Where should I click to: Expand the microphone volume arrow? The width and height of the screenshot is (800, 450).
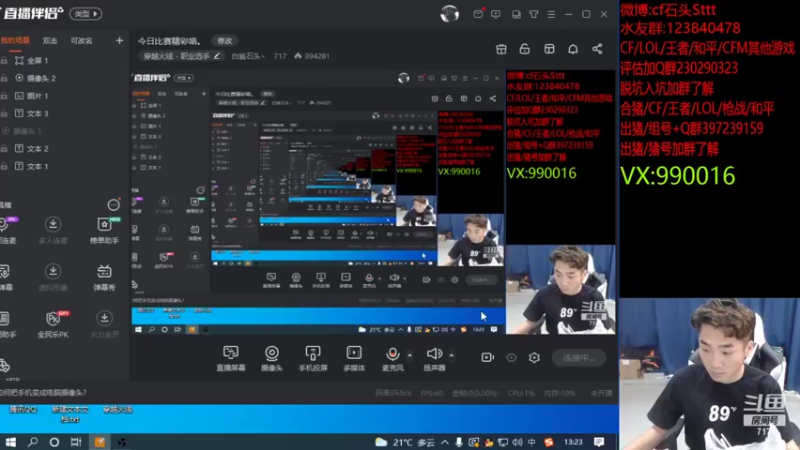[410, 355]
